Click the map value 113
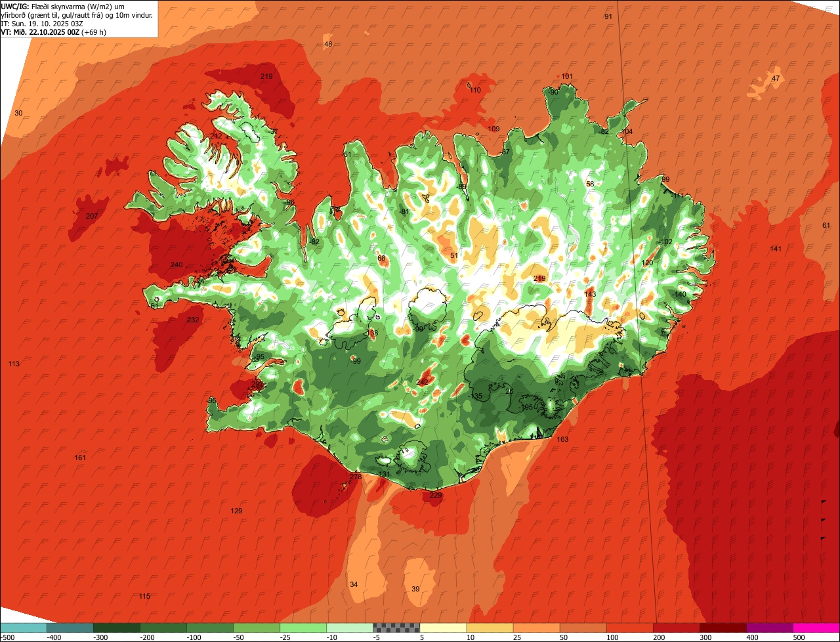Image resolution: width=840 pixels, height=642 pixels. click(x=14, y=364)
